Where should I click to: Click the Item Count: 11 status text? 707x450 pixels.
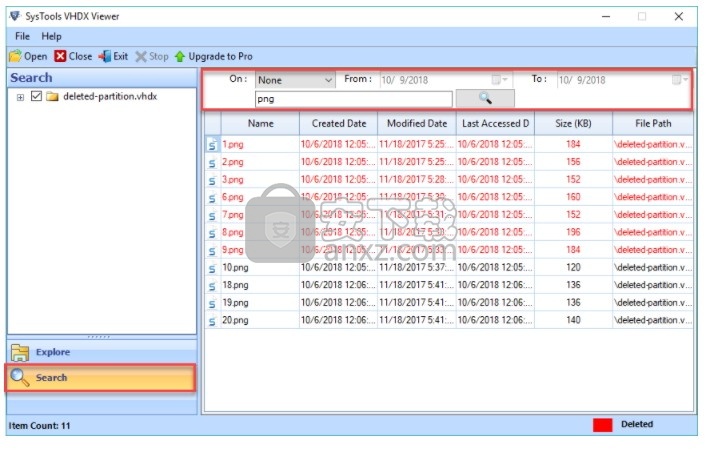(39, 426)
